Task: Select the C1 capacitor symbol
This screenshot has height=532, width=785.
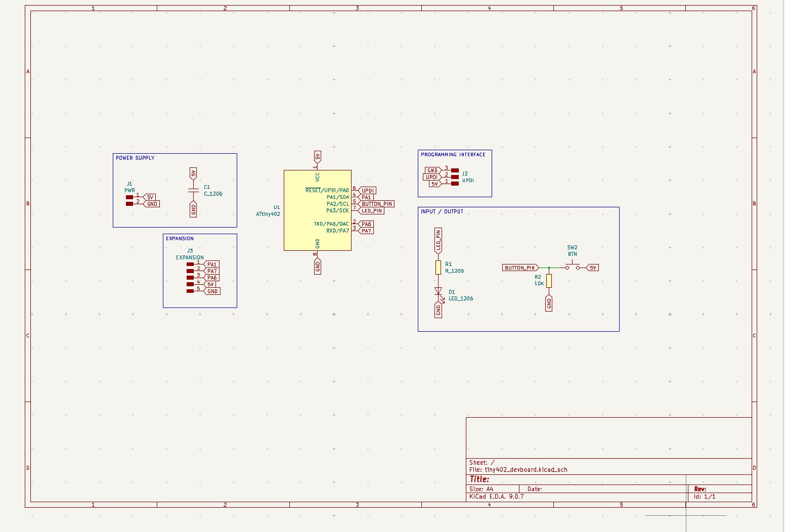Action: (x=193, y=190)
